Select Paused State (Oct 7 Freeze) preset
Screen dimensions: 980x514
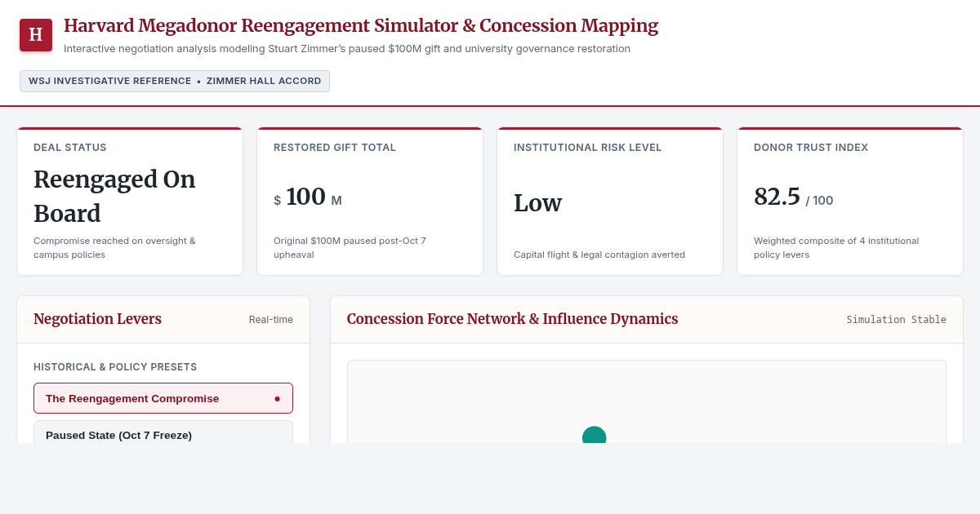click(163, 432)
